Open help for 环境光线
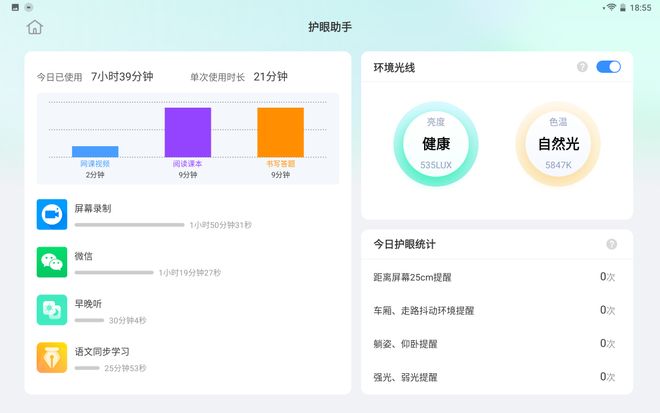Viewport: 660px width, 413px height. tap(582, 67)
